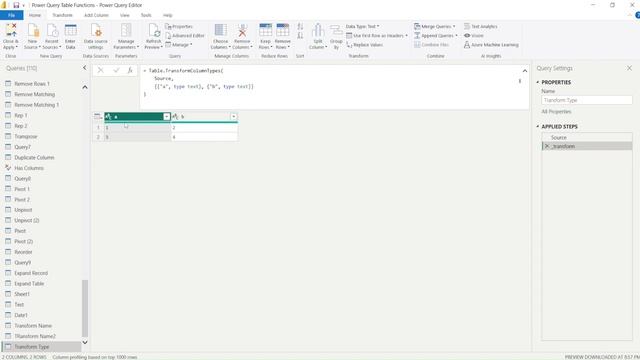Open the Help tab

[x=168, y=15]
